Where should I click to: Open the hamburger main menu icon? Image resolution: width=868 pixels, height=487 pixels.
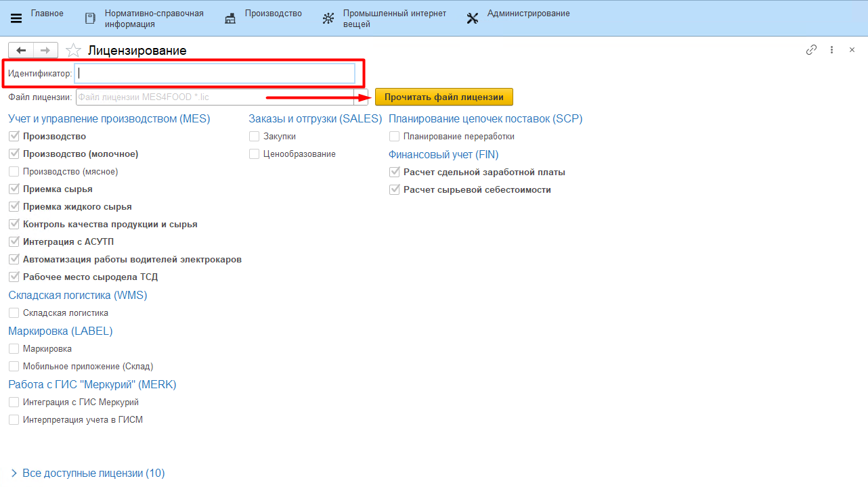coord(16,18)
